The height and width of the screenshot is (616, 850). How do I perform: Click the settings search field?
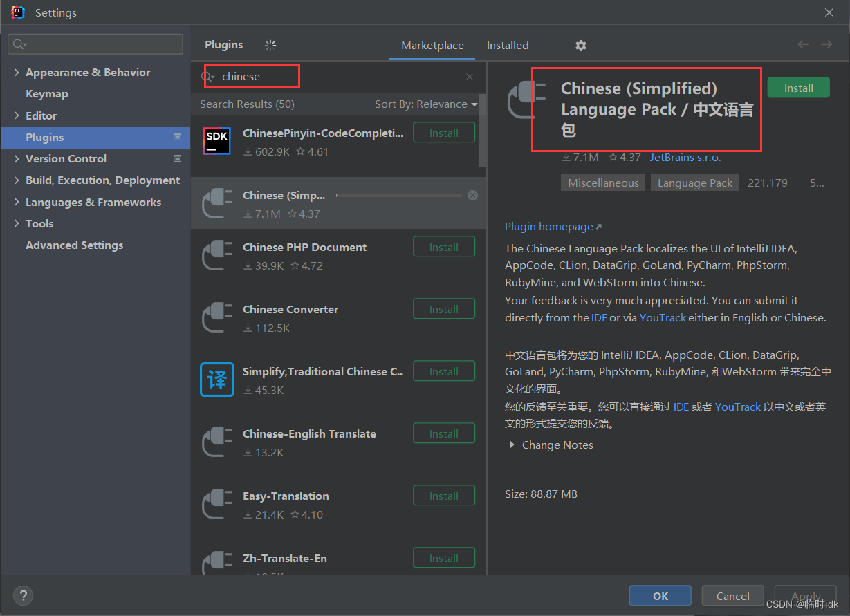tap(95, 44)
